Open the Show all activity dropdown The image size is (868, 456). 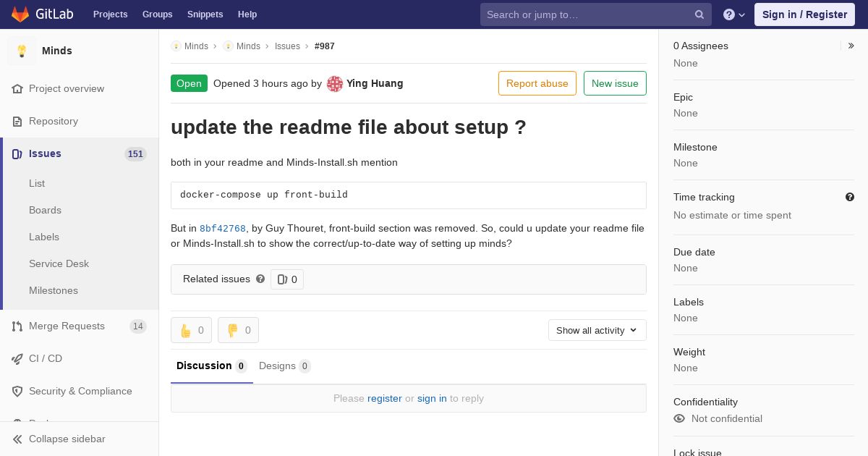pyautogui.click(x=597, y=330)
